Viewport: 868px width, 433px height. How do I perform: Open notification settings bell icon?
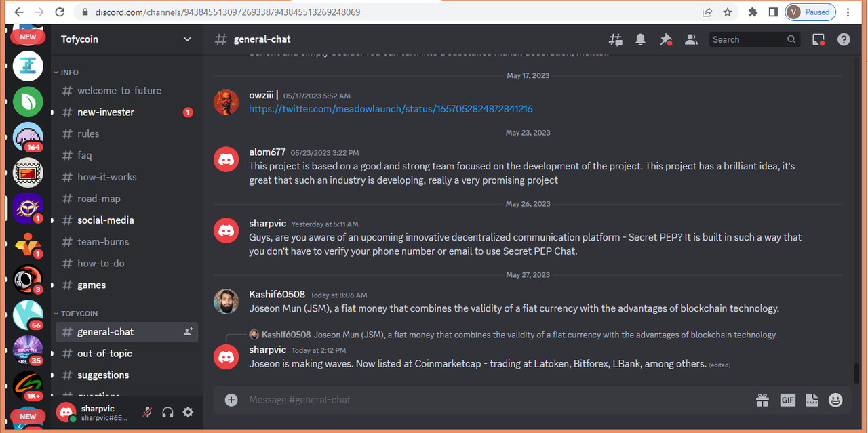click(640, 39)
